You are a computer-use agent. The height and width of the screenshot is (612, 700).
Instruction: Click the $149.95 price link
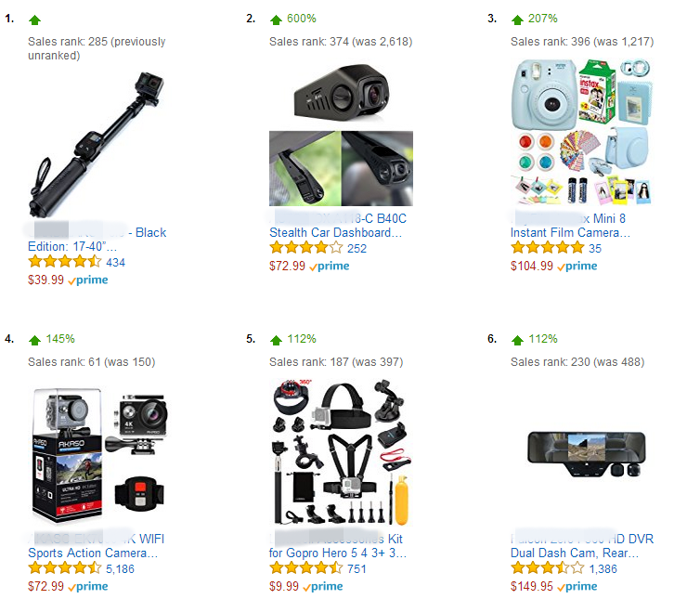coord(532,587)
